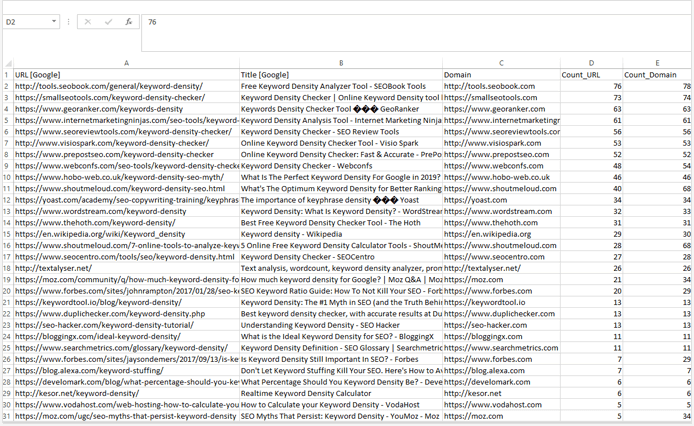Select the smallseotools.com keyword-density-checker URL cell
The width and height of the screenshot is (694, 426).
(127, 97)
